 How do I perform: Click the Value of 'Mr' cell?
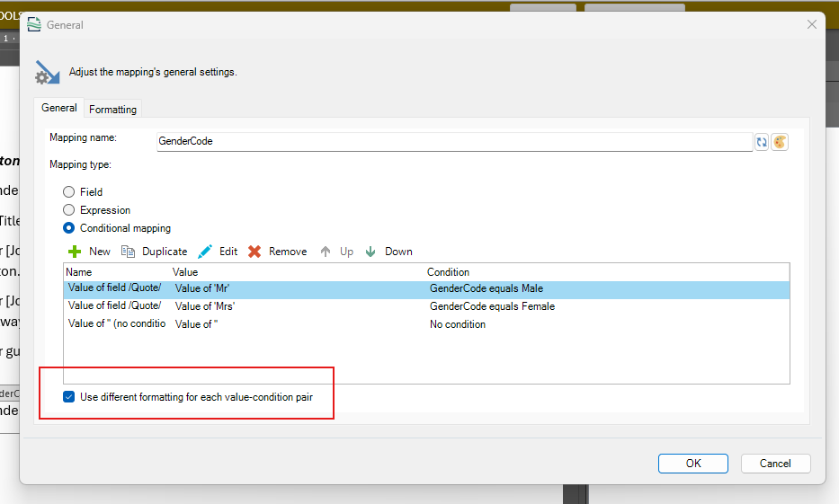pos(202,288)
